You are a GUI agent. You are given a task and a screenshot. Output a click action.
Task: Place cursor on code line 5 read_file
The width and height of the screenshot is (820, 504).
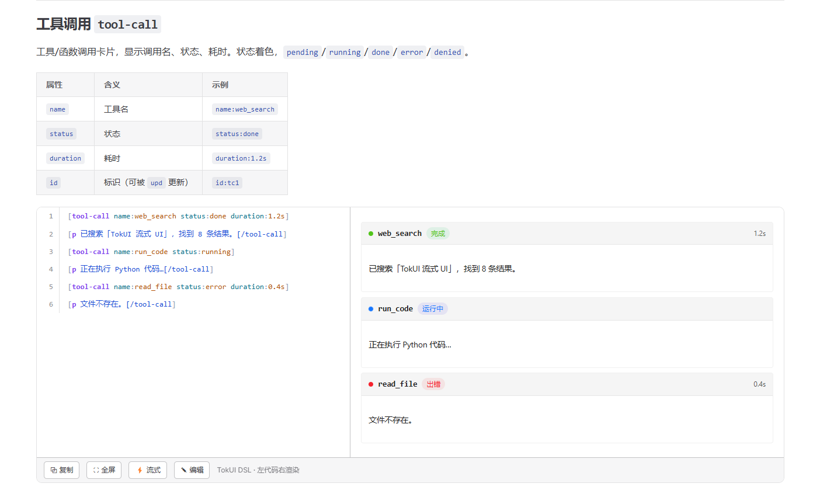point(178,287)
